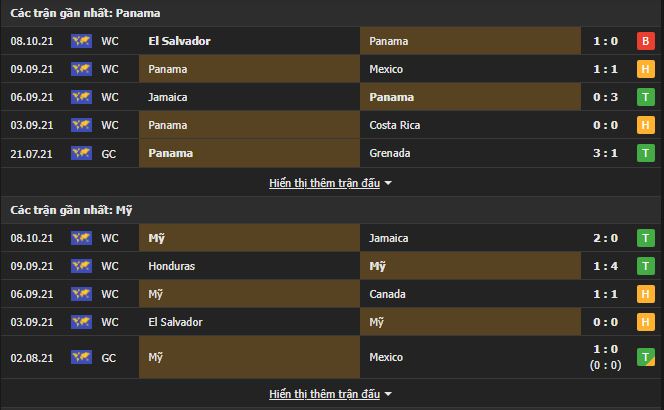The height and width of the screenshot is (410, 664).
Task: Click the flag icon for El Salvador vs Panama
Action: point(81,41)
